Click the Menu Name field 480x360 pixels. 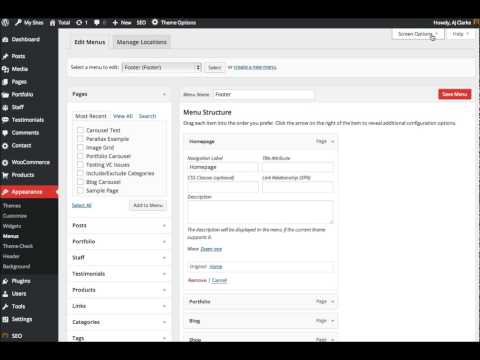pos(263,94)
